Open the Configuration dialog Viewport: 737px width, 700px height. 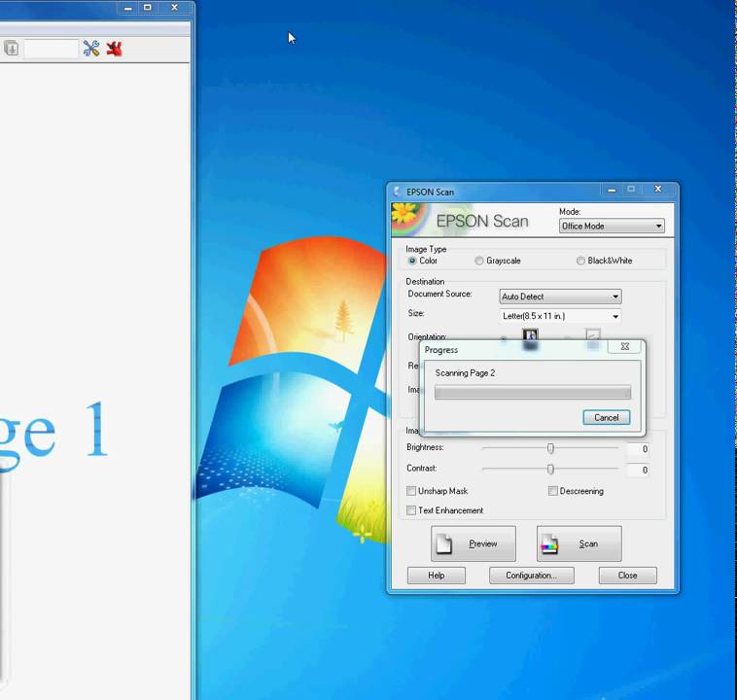pos(532,576)
